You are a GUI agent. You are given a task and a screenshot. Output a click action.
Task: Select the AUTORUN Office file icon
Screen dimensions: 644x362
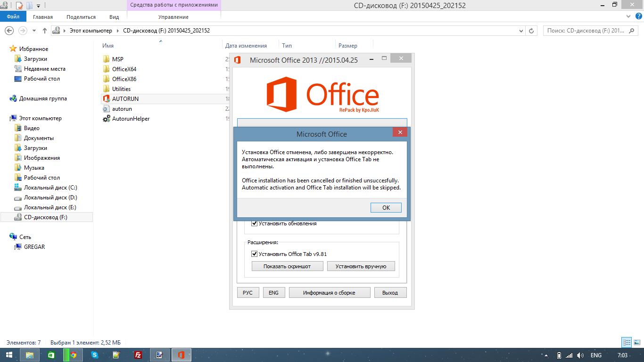click(x=107, y=99)
